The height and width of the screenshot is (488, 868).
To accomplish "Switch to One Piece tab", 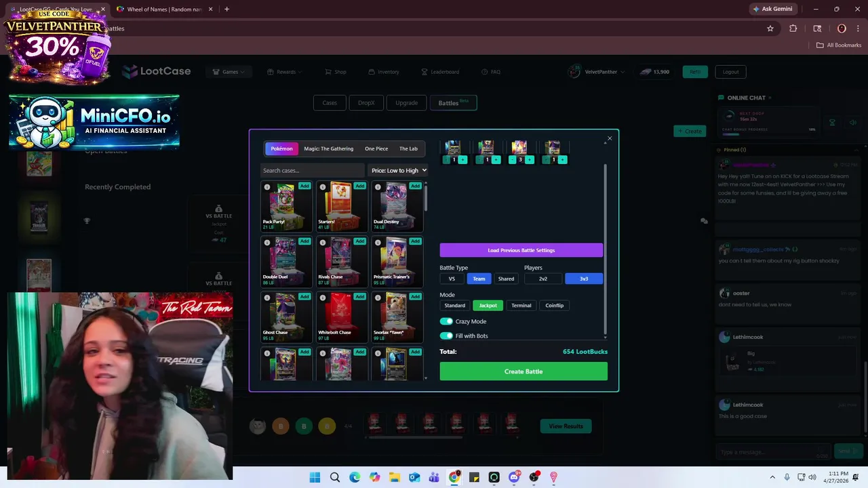I will (x=376, y=148).
